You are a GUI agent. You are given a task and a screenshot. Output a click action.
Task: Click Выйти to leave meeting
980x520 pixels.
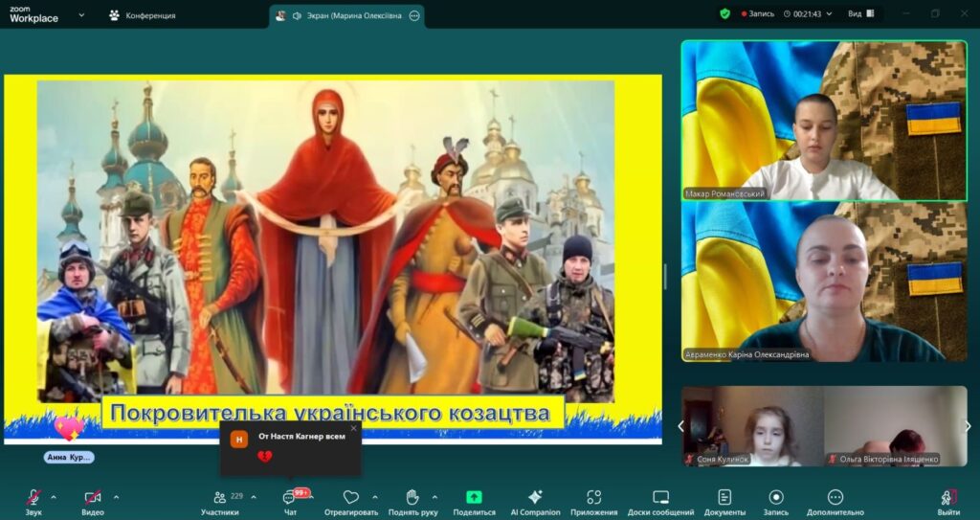tap(948, 500)
